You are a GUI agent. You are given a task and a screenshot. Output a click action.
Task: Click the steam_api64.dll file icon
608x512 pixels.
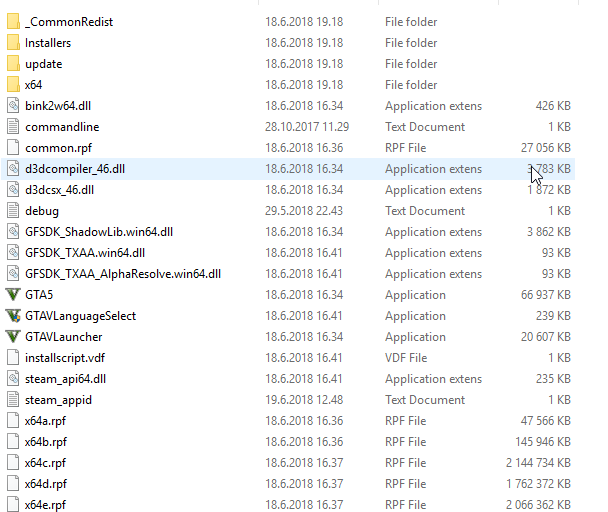(x=13, y=379)
